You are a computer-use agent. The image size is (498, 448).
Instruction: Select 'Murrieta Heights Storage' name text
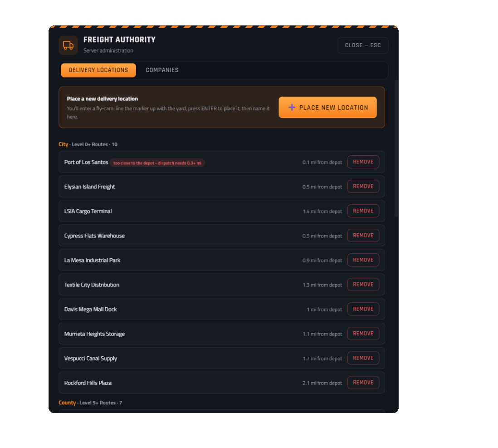[x=94, y=334]
